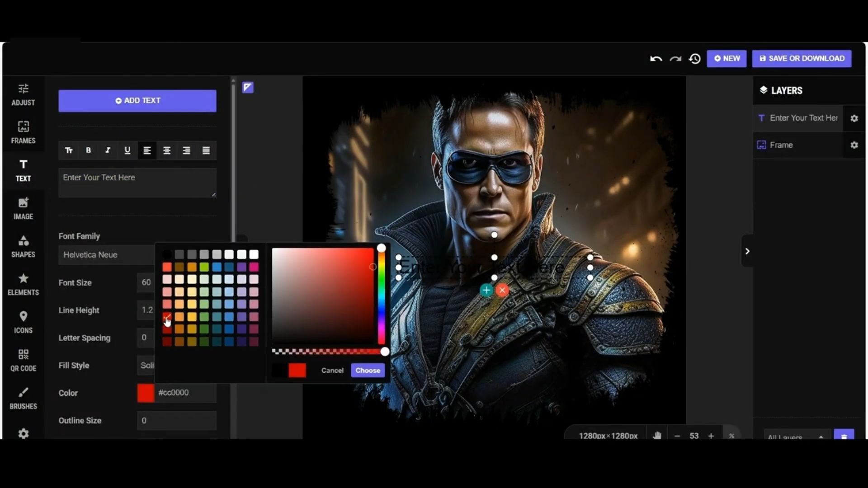Select the Frame layer
This screenshot has height=488, width=868.
pos(798,145)
